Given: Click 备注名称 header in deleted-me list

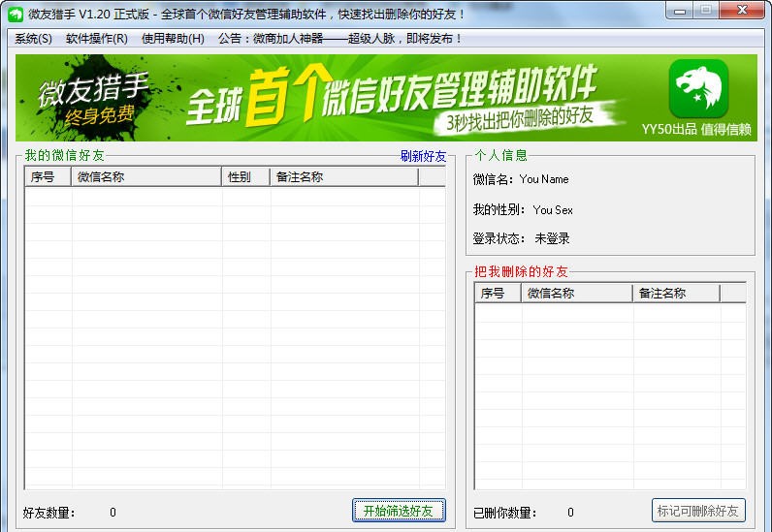Looking at the screenshot, I should [677, 294].
